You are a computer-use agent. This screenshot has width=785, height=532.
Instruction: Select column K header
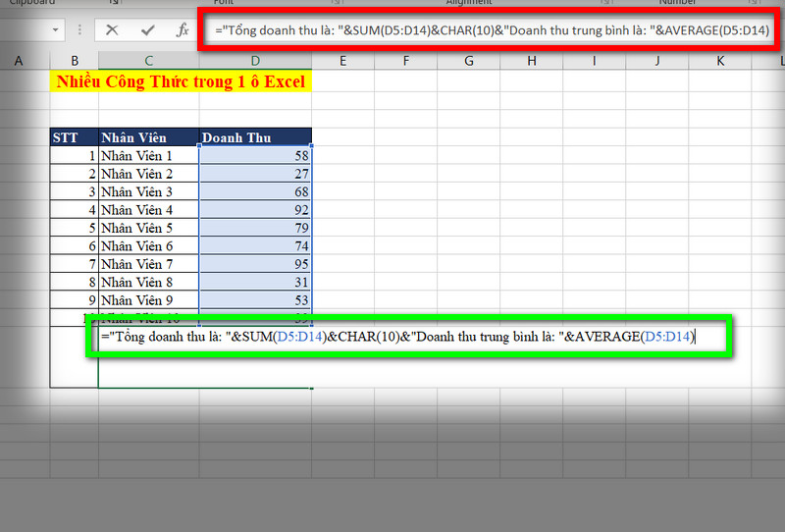(720, 61)
